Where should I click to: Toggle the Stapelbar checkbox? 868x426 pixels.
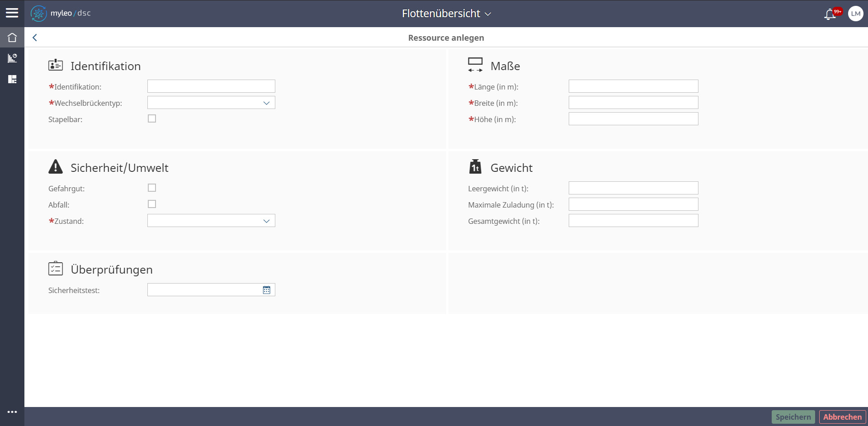[152, 118]
